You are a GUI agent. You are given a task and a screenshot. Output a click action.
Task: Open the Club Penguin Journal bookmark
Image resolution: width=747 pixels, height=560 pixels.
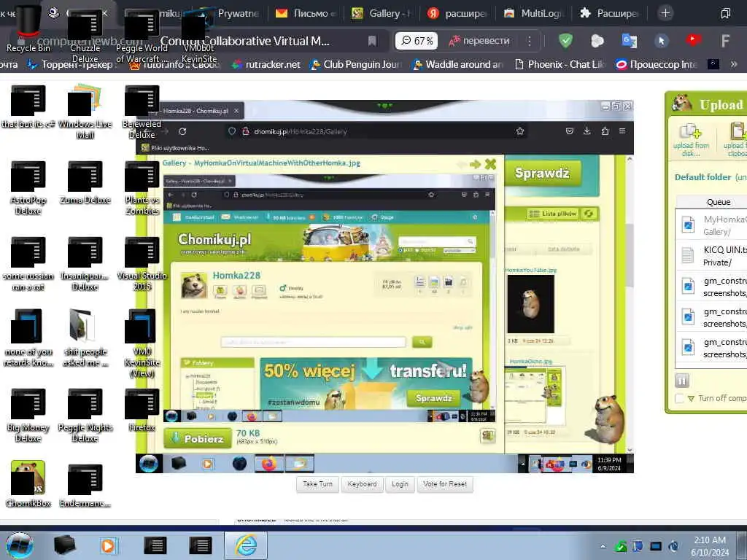tap(356, 64)
